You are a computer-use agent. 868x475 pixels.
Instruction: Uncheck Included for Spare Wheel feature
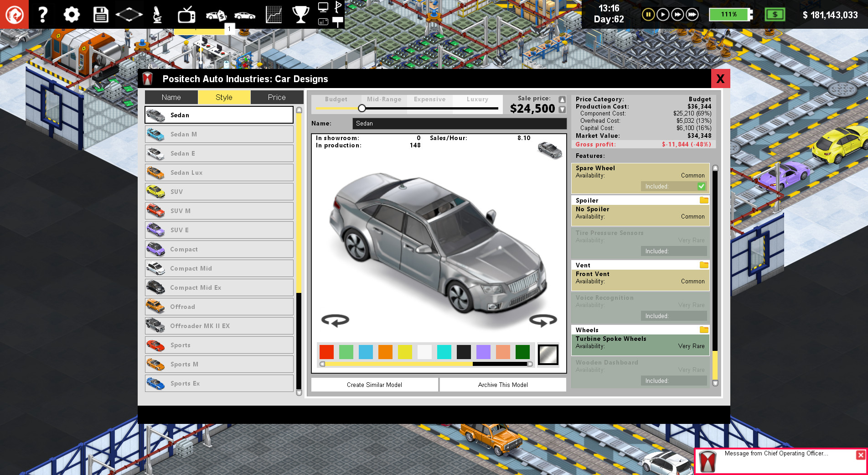[700, 186]
